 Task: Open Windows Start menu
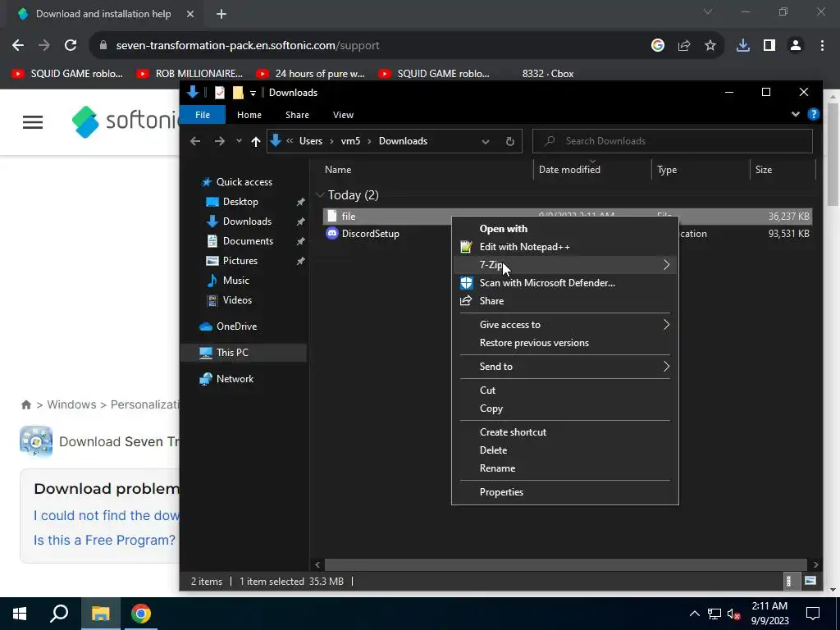click(20, 614)
